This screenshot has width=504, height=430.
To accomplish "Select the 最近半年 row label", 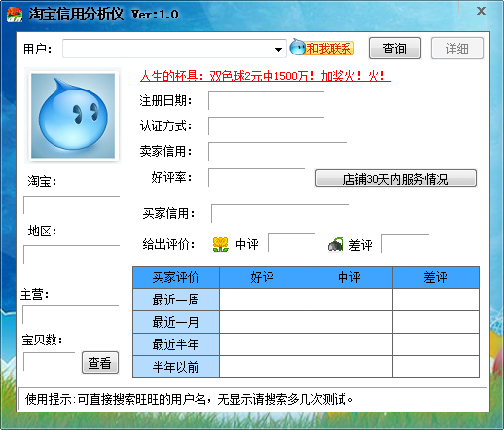I will (x=176, y=344).
